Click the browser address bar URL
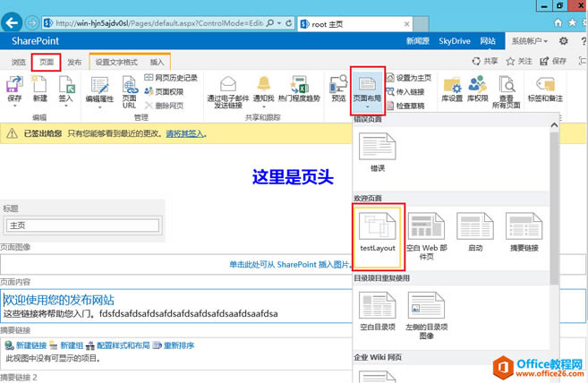This screenshot has width=588, height=383. pyautogui.click(x=159, y=23)
